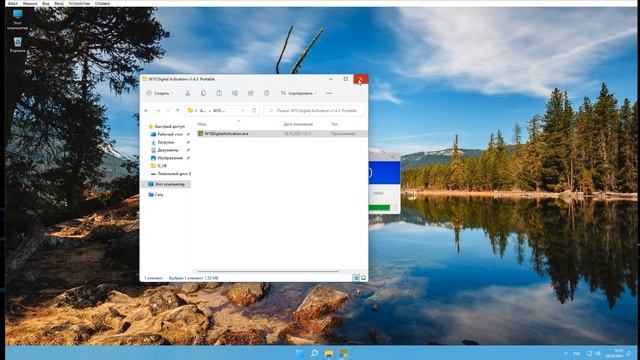Go back with the left arrow

[147, 111]
